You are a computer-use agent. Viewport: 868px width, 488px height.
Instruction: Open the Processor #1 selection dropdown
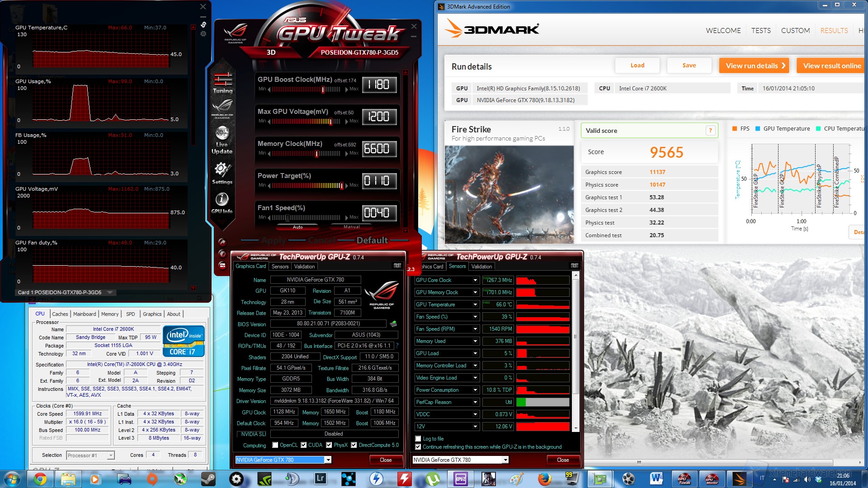[110, 455]
